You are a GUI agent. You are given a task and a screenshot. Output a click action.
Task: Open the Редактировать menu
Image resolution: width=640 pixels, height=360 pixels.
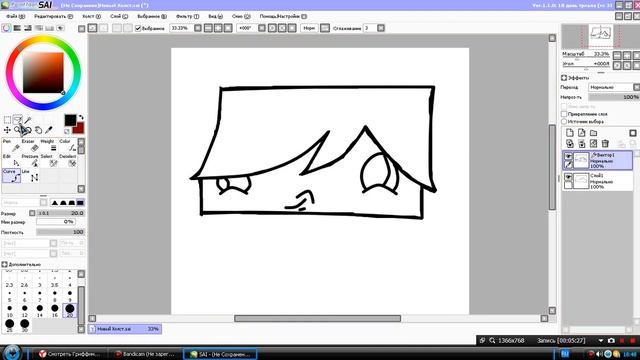pos(53,16)
